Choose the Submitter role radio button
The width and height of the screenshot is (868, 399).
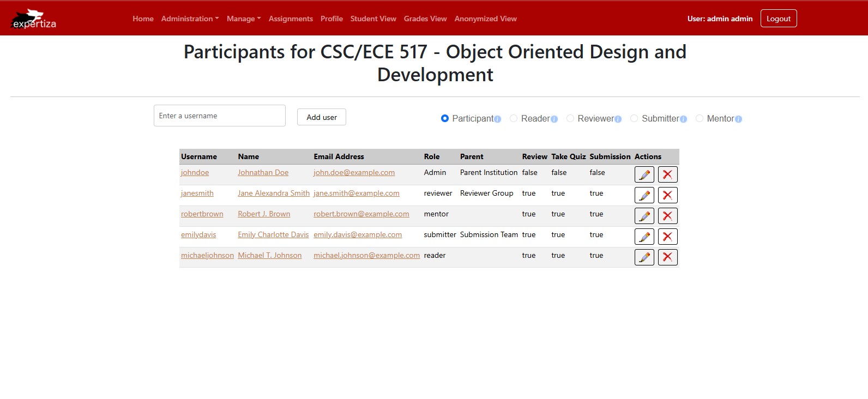point(634,118)
